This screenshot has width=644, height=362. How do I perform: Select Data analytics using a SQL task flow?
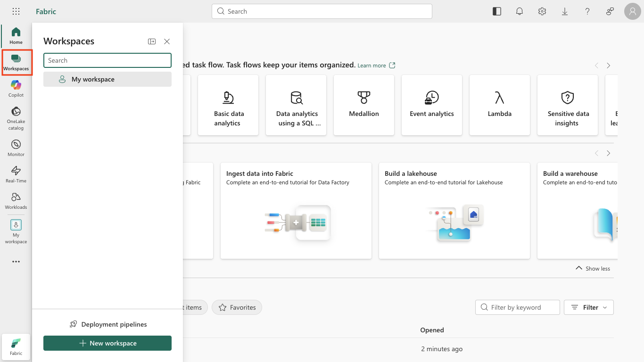click(296, 105)
